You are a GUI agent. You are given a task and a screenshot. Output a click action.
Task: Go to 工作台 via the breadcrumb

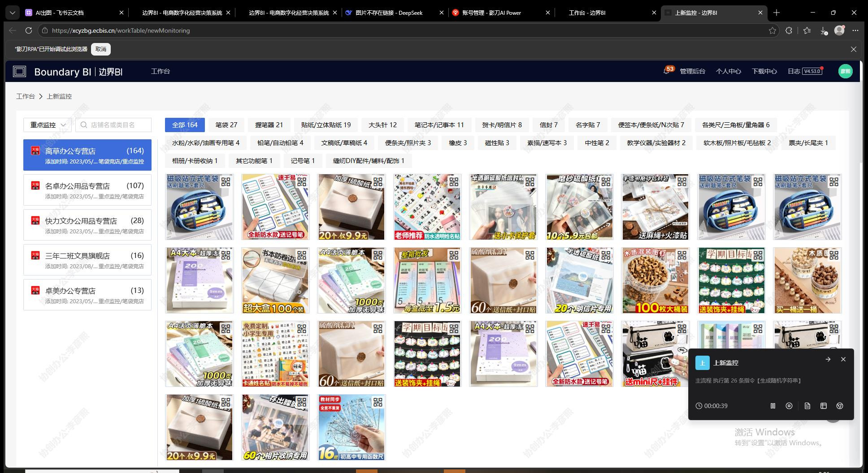pos(26,96)
